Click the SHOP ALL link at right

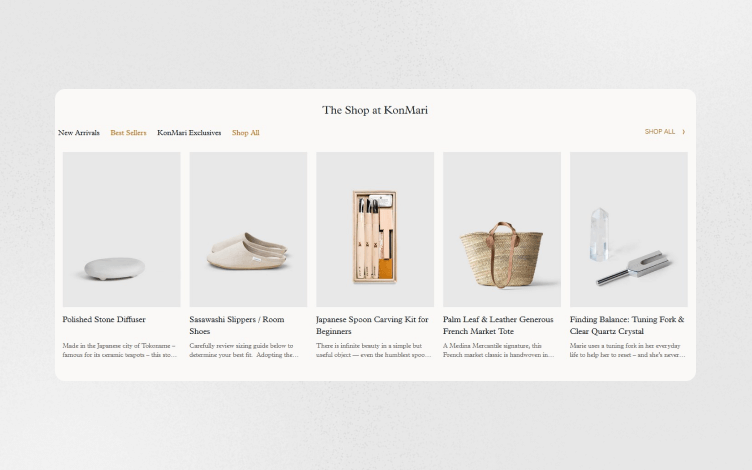coord(659,131)
